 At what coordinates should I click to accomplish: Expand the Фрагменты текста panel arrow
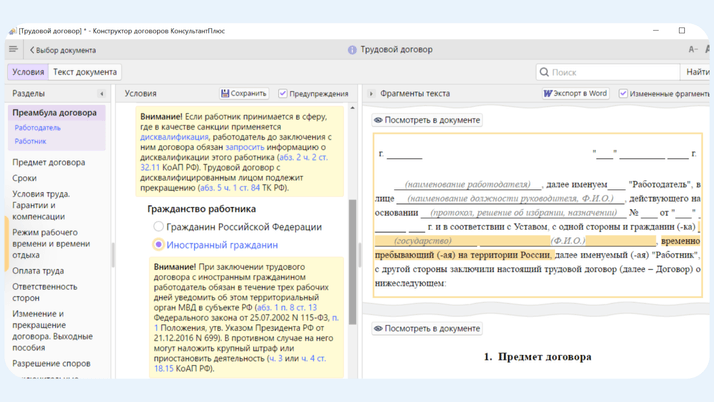click(x=371, y=94)
